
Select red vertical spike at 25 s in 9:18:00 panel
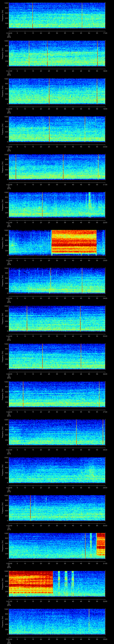pyautogui.click(x=49, y=91)
